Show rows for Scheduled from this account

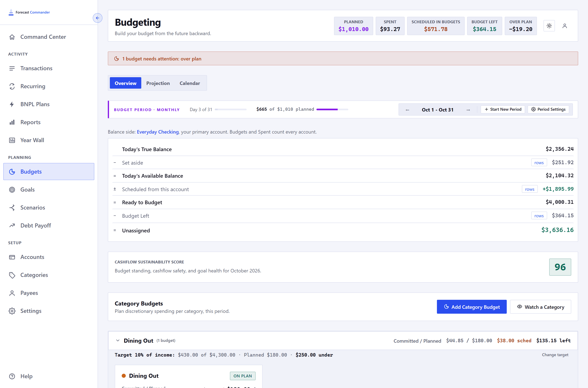click(530, 189)
